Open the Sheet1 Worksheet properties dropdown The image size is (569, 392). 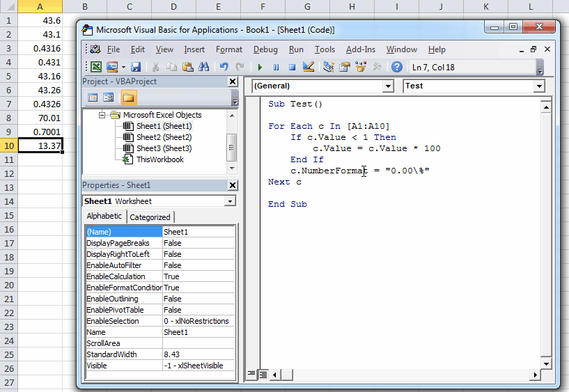[231, 201]
